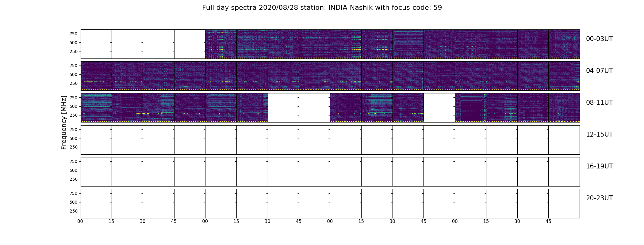Click the 08-11UT row label

click(599, 103)
